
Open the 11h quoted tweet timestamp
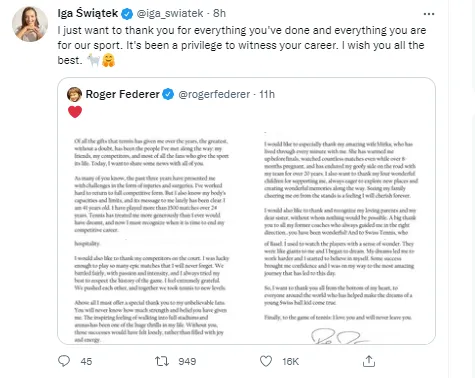(x=267, y=94)
